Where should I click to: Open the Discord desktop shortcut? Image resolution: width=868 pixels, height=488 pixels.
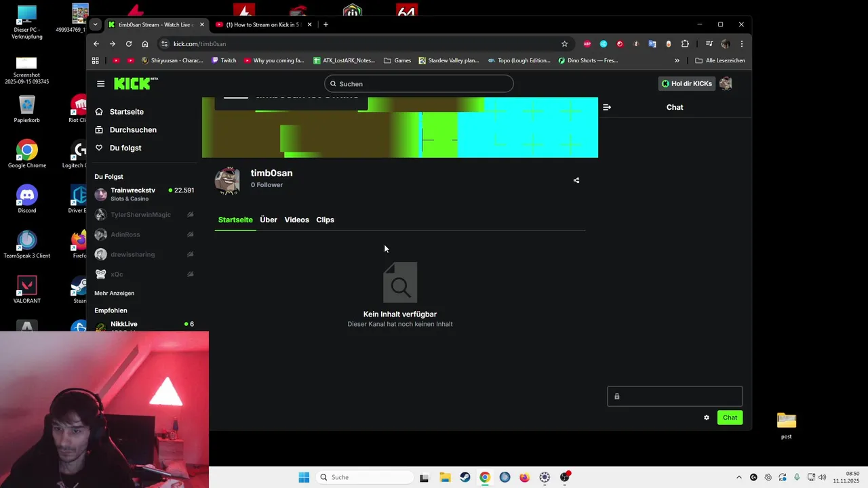tap(27, 199)
